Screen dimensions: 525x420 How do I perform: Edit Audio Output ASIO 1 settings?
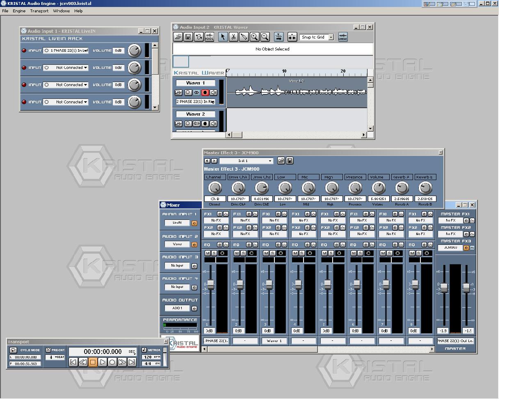coord(194,308)
